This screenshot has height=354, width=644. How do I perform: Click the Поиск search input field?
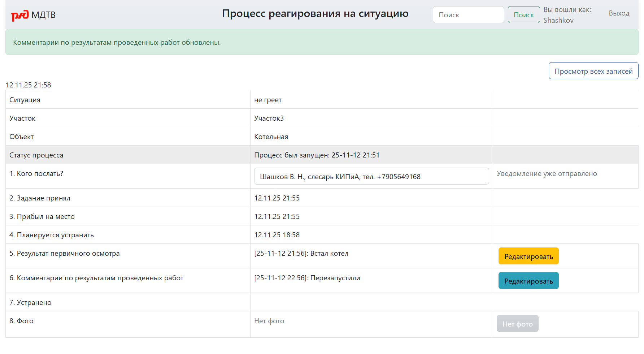[468, 14]
